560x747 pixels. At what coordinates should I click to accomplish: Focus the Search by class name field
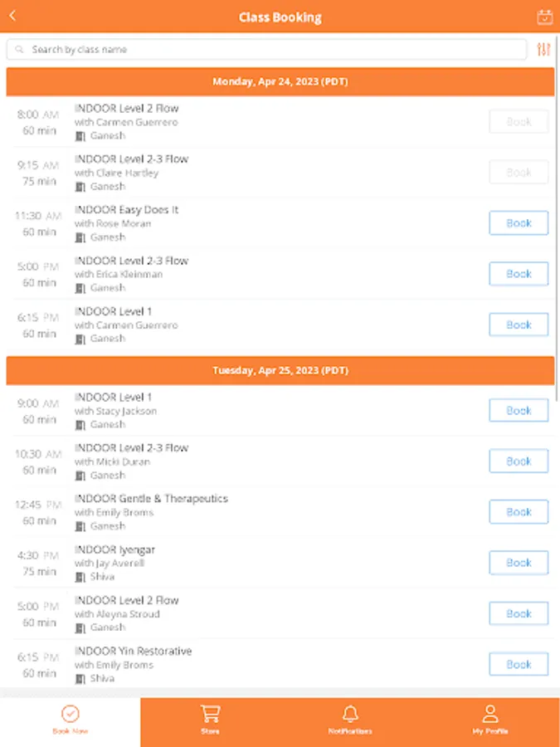tap(265, 50)
